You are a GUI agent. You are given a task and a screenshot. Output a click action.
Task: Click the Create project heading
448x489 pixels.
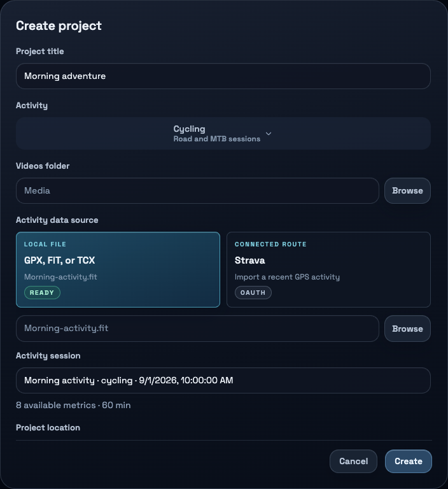click(x=59, y=25)
